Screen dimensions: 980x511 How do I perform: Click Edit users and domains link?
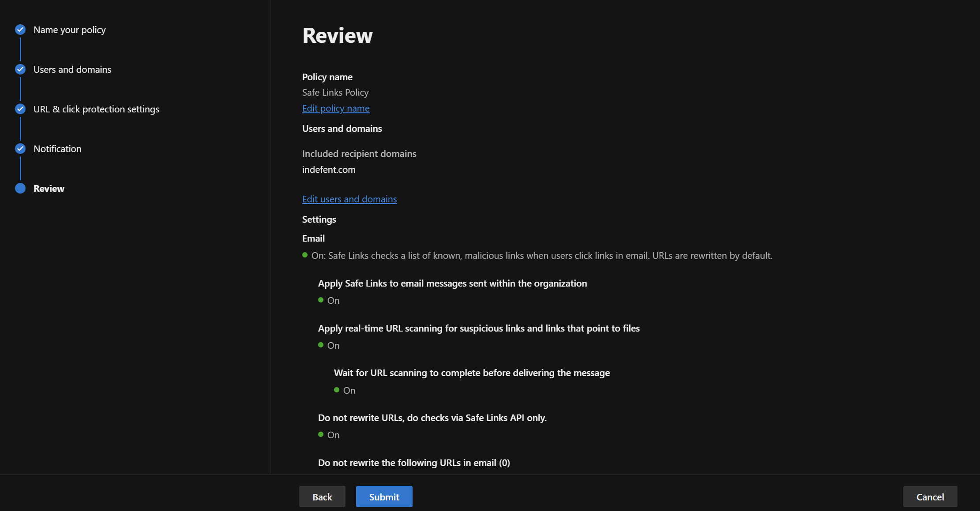[x=349, y=199]
